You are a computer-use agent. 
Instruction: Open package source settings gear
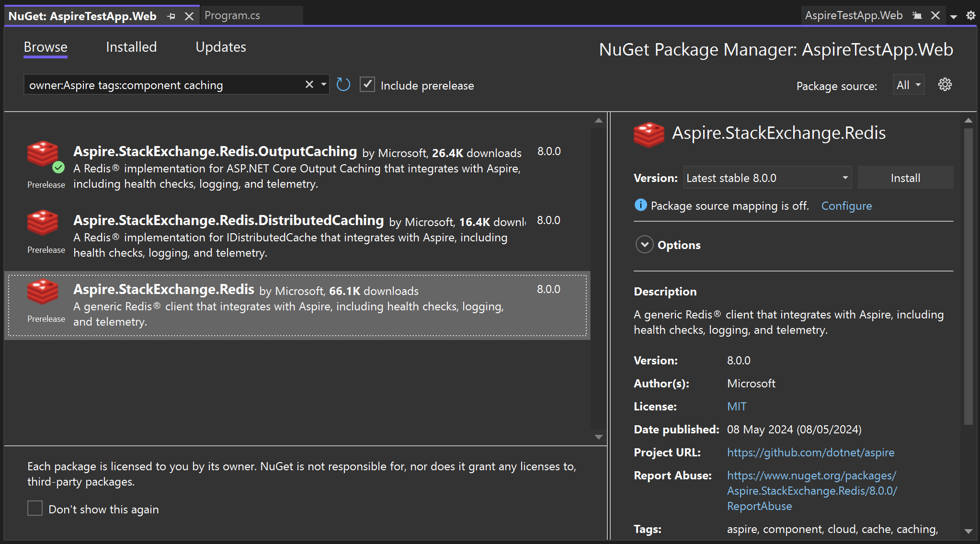point(945,85)
